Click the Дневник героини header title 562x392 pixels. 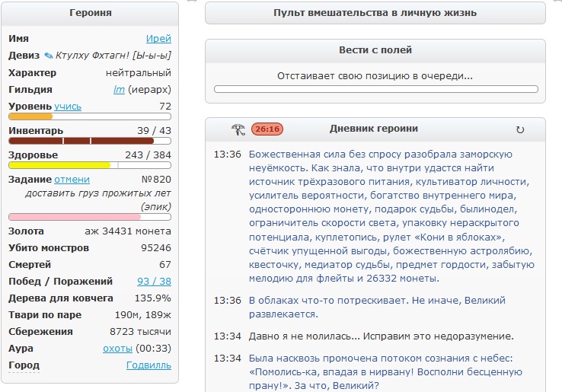pyautogui.click(x=373, y=129)
